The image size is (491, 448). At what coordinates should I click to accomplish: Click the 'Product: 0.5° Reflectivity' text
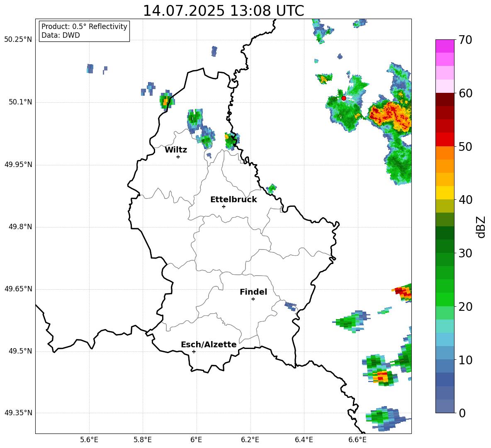(84, 27)
